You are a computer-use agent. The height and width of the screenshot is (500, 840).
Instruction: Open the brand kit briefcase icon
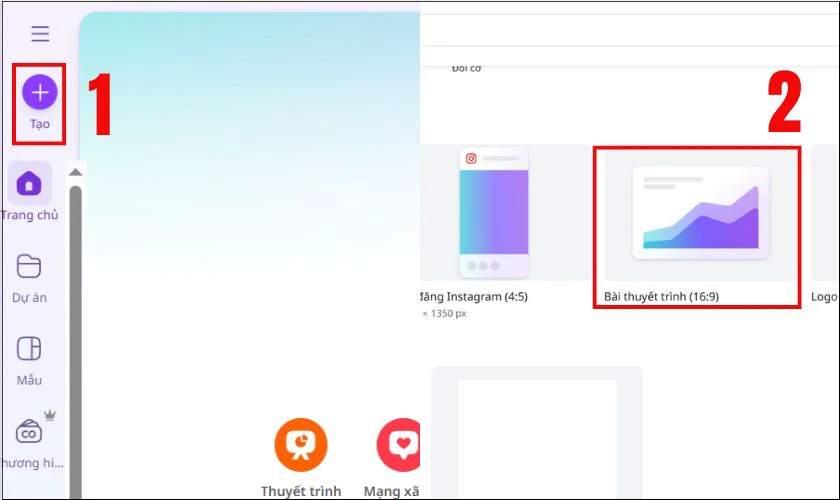tap(29, 432)
